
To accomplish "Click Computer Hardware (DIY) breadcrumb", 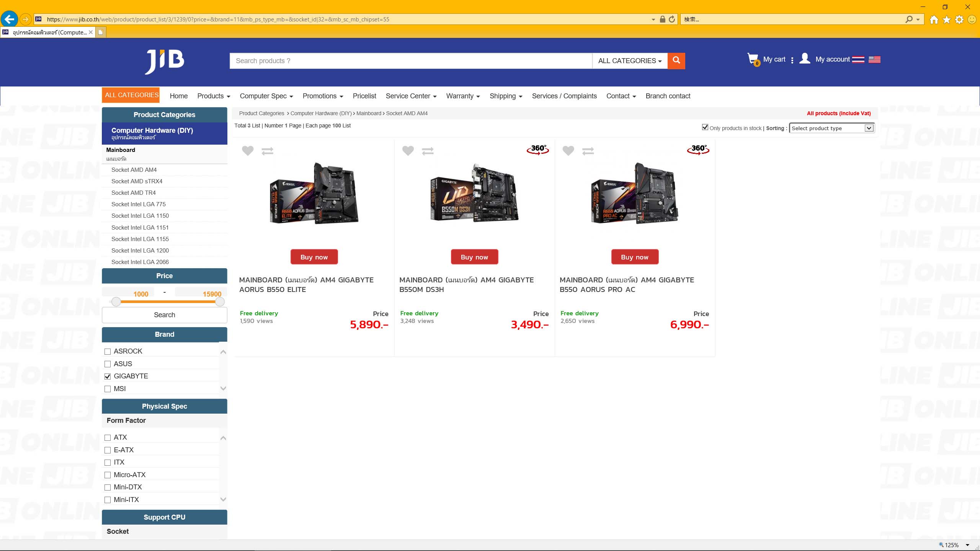I will (321, 113).
